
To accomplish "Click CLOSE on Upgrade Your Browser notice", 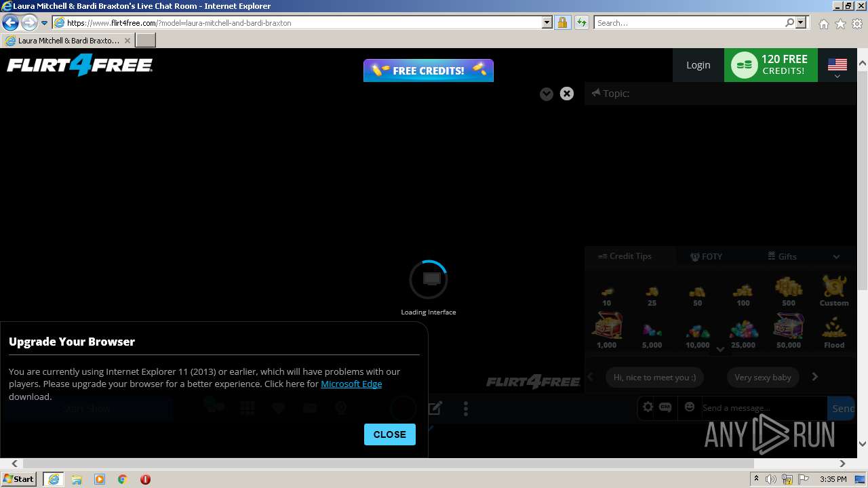I will tap(390, 434).
